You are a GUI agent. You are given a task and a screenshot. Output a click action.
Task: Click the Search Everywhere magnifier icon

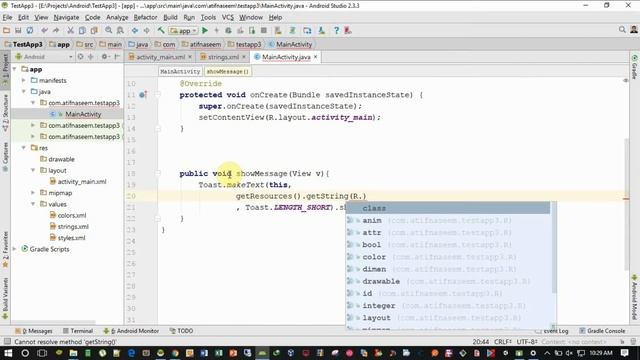pyautogui.click(x=622, y=30)
